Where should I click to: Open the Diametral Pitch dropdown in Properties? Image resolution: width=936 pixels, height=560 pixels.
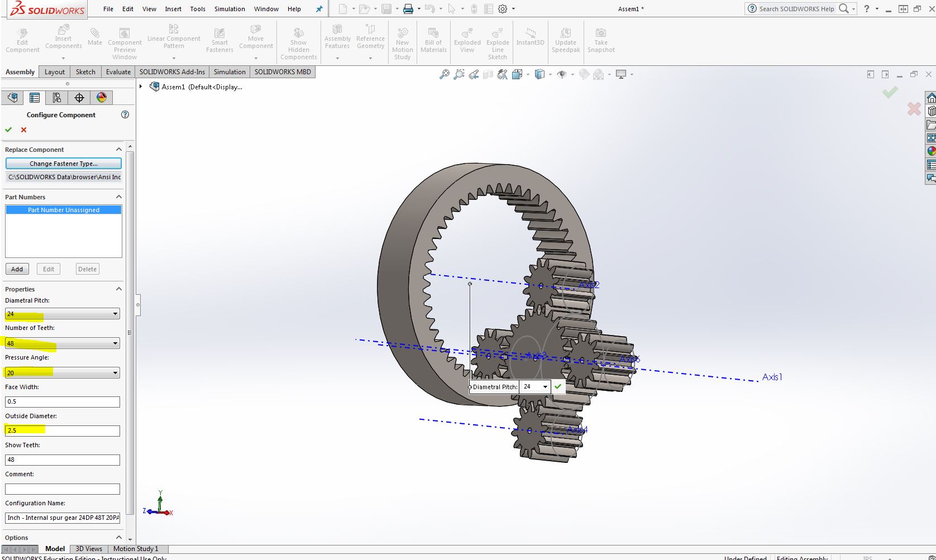[115, 314]
